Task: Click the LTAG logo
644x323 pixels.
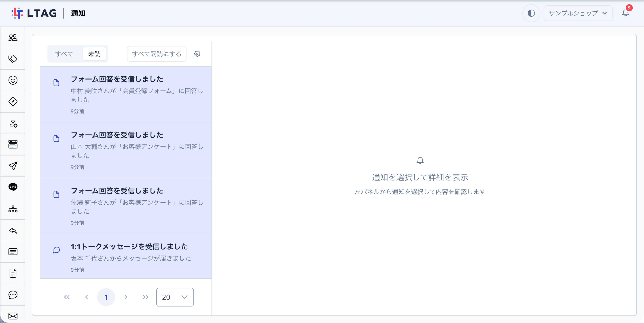Action: tap(34, 13)
